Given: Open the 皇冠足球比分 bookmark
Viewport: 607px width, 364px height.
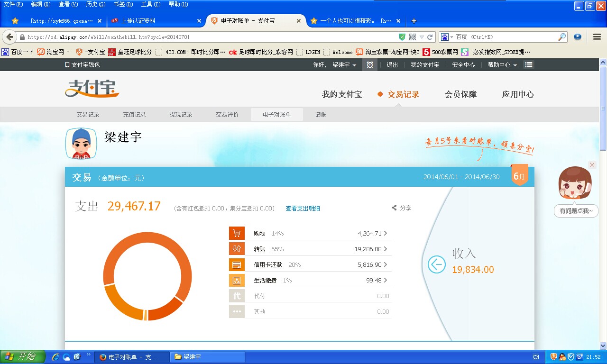Looking at the screenshot, I should (130, 52).
